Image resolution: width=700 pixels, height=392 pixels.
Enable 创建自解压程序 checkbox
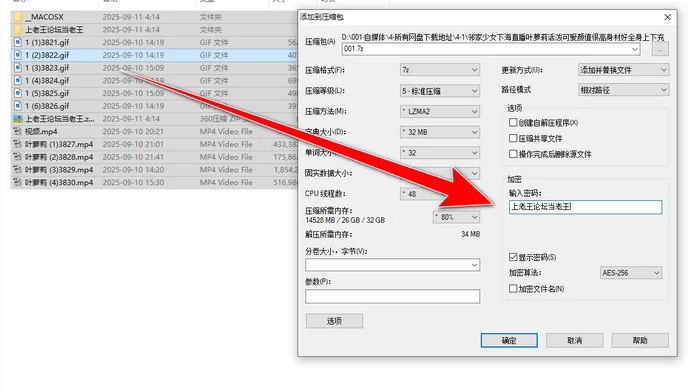pyautogui.click(x=513, y=122)
